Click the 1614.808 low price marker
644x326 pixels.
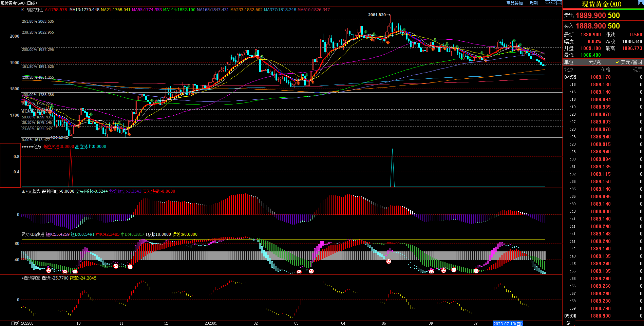(x=59, y=138)
